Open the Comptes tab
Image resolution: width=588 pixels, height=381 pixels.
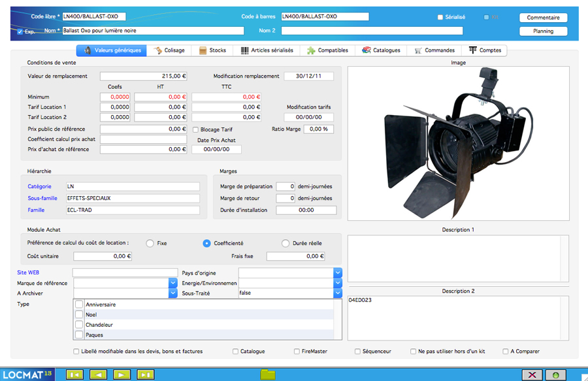click(485, 50)
